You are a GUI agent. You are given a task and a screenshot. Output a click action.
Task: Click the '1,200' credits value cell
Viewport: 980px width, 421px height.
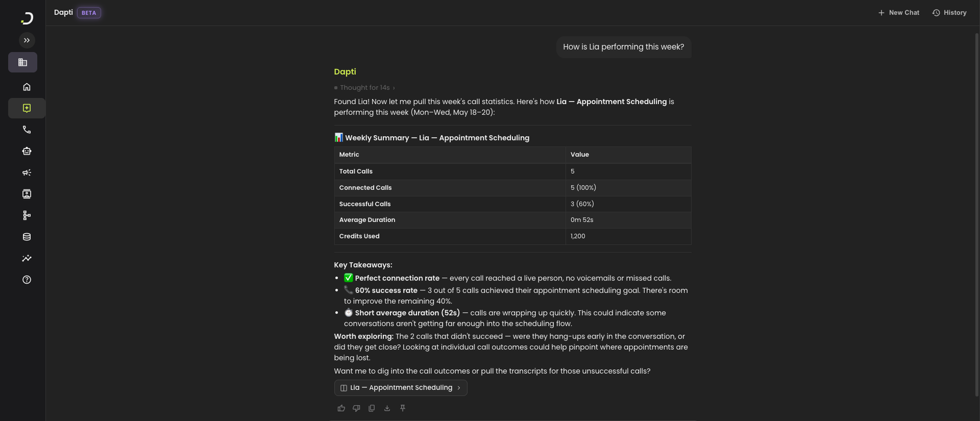point(628,236)
